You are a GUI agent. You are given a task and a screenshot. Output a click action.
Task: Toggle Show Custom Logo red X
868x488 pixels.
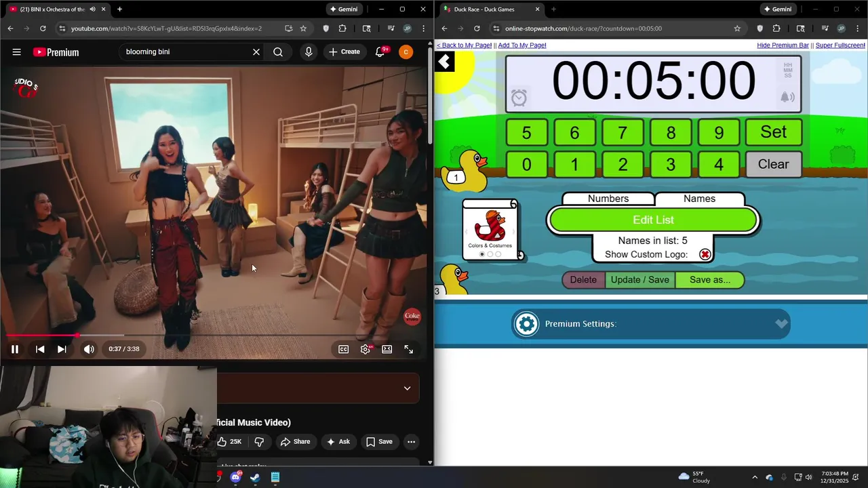coord(705,255)
